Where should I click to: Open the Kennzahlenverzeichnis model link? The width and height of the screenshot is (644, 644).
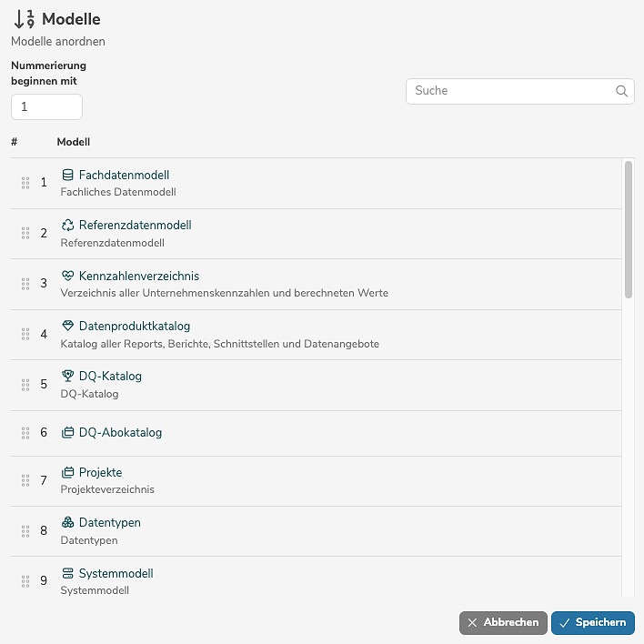click(138, 276)
